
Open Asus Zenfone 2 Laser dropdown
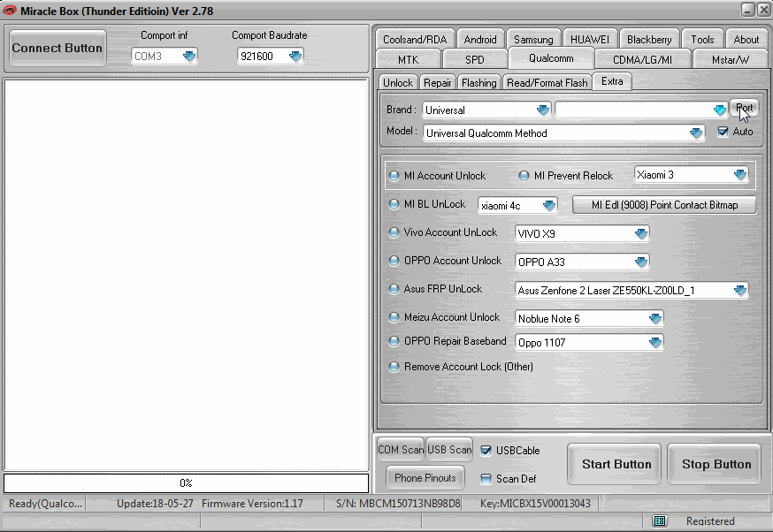[740, 290]
